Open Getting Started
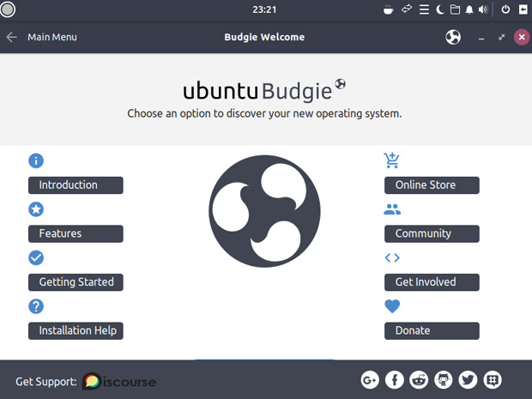 (76, 282)
